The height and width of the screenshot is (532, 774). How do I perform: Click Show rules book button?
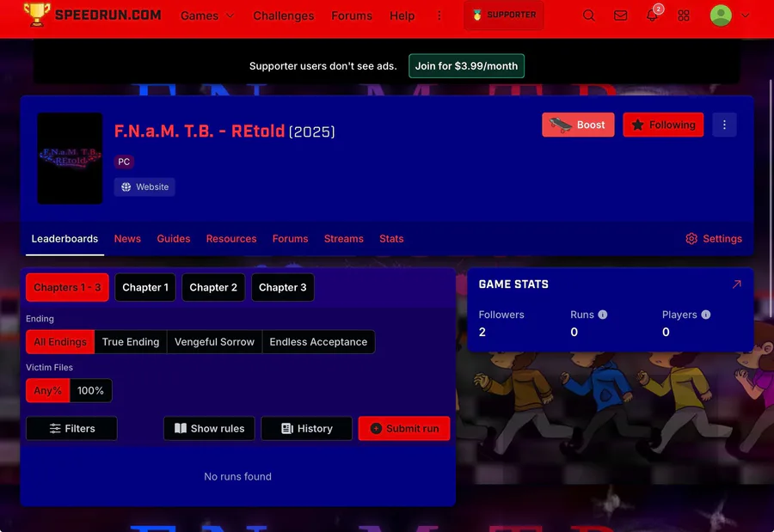[209, 428]
